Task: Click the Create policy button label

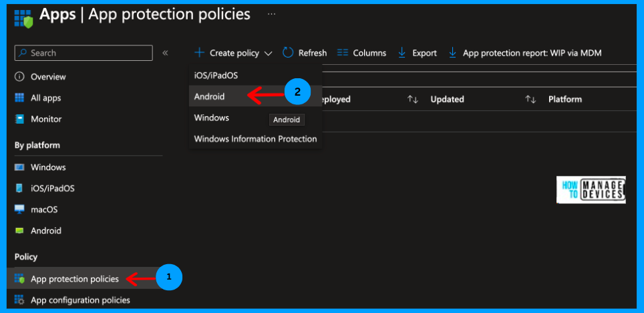Action: [x=234, y=53]
